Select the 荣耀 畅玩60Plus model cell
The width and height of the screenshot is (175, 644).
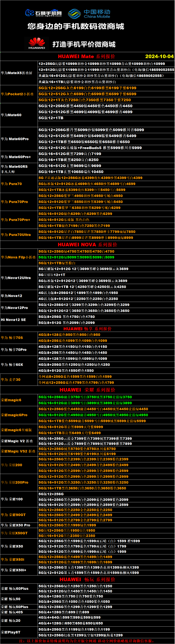tap(19, 589)
